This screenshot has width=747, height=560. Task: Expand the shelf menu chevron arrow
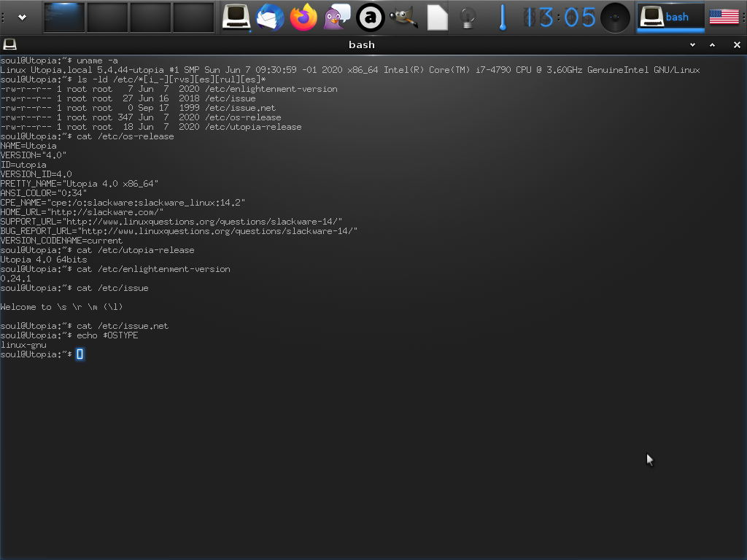(22, 17)
